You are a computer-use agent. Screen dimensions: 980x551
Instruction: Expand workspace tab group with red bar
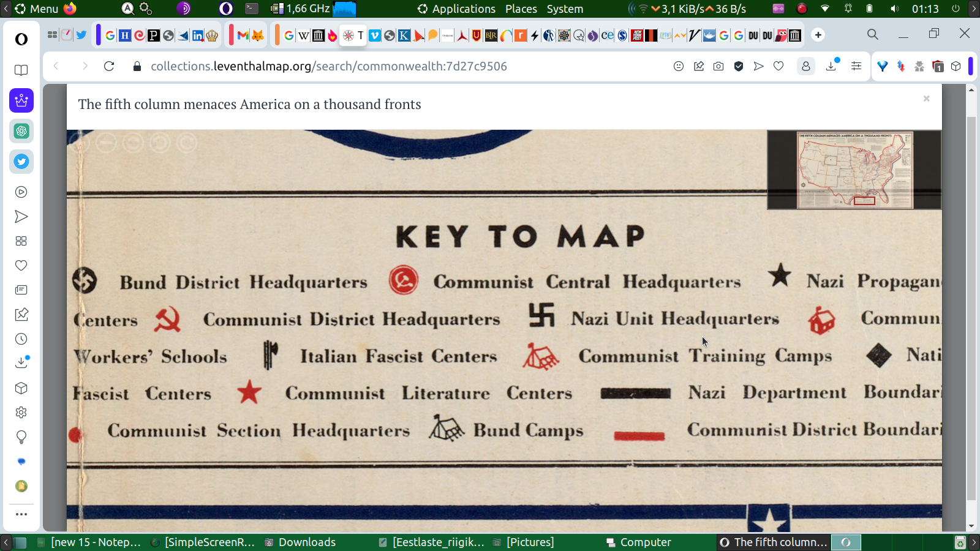click(232, 35)
